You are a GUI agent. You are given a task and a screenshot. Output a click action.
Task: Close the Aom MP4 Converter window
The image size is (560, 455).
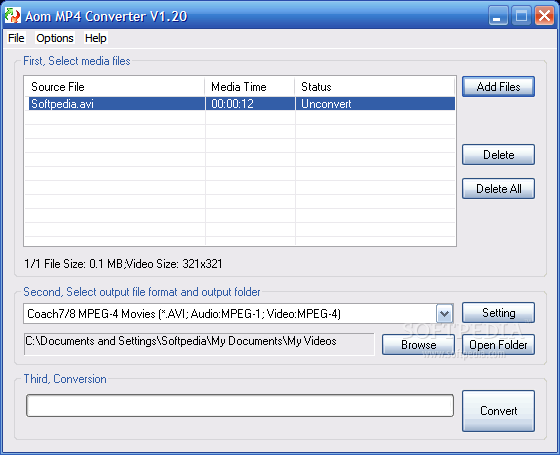pos(544,16)
